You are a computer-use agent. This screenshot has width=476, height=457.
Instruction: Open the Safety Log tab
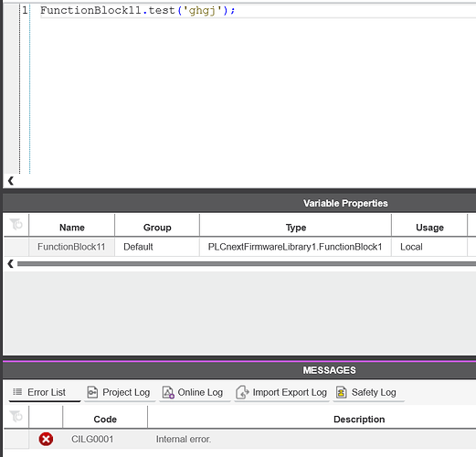pyautogui.click(x=369, y=392)
